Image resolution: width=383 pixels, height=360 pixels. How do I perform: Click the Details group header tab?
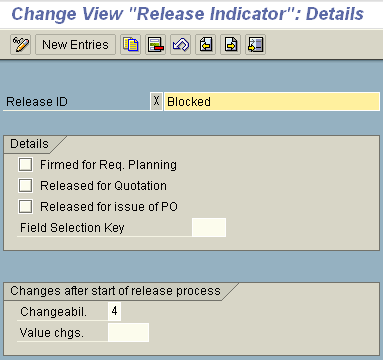29,144
